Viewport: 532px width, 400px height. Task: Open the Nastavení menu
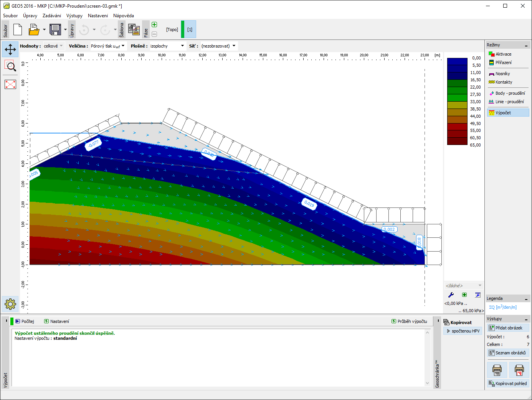pos(98,16)
